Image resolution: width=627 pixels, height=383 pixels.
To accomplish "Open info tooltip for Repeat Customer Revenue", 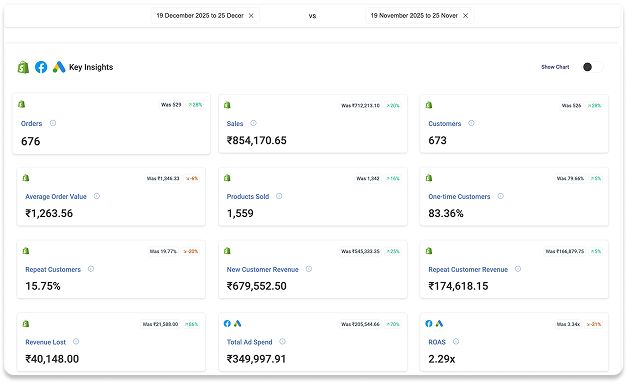I will 518,269.
